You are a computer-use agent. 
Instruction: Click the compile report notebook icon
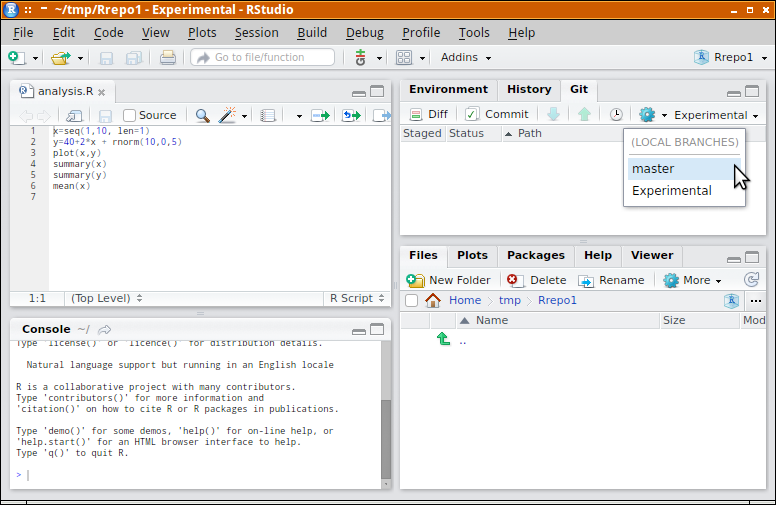coord(268,116)
